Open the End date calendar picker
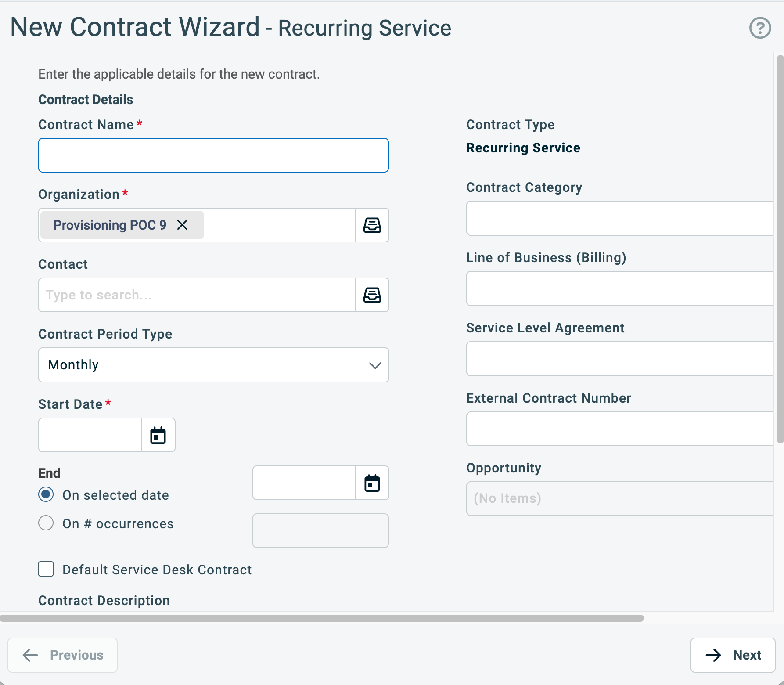 (x=372, y=483)
